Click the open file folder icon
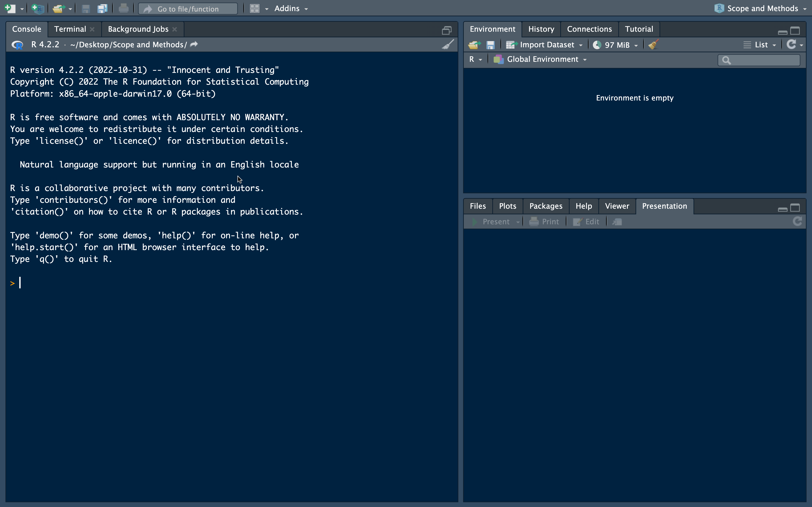 coord(58,8)
